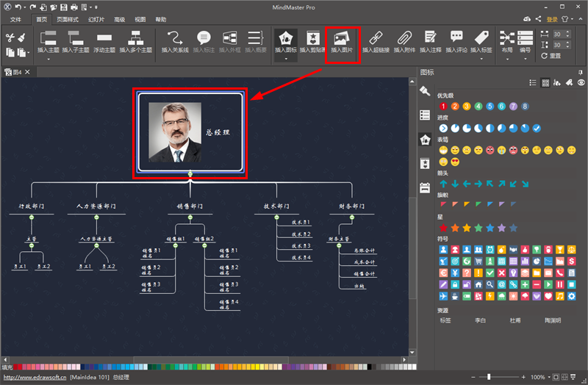This screenshot has width=588, height=385.
Task: Click the cloud icon near login
Action: tap(527, 19)
